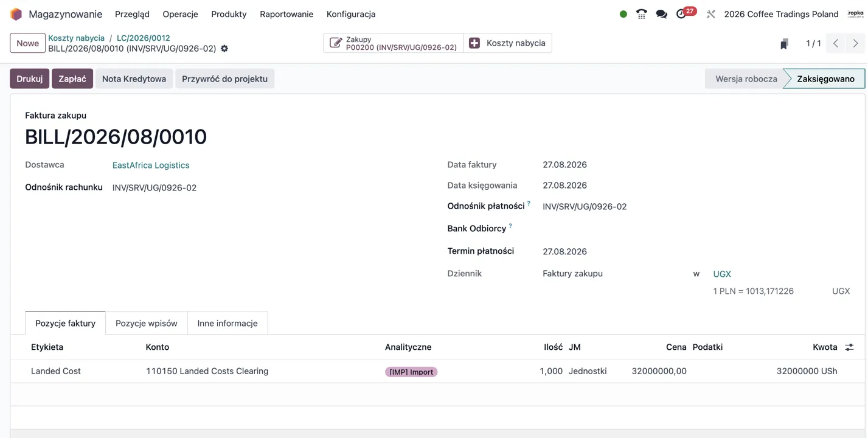Open the EastAfrica Logistics vendor link

[x=151, y=165]
